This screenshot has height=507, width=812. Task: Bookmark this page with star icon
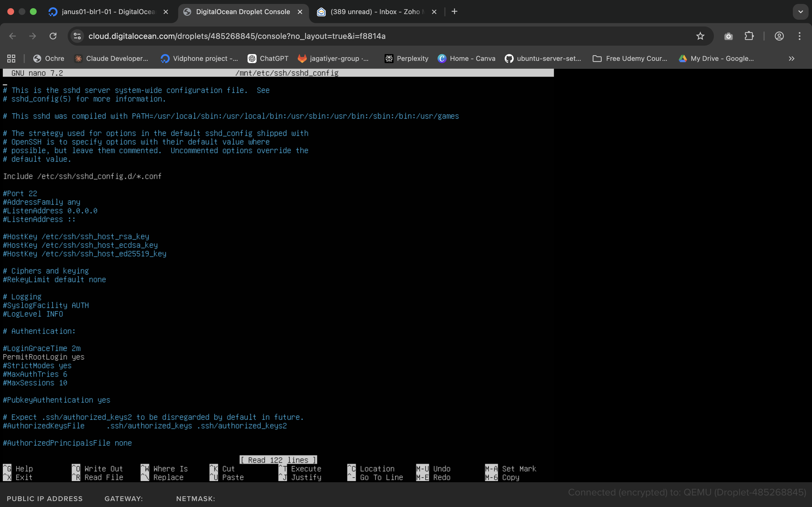(x=700, y=36)
